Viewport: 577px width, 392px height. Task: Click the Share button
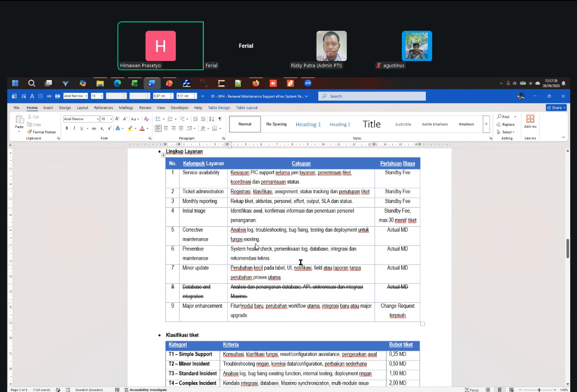(556, 108)
